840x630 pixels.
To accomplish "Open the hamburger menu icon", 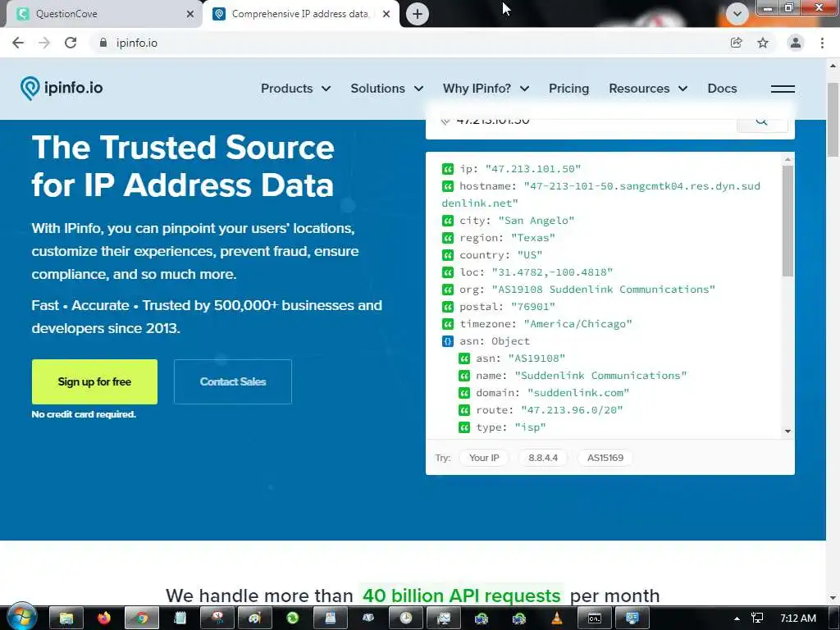I will pyautogui.click(x=783, y=89).
